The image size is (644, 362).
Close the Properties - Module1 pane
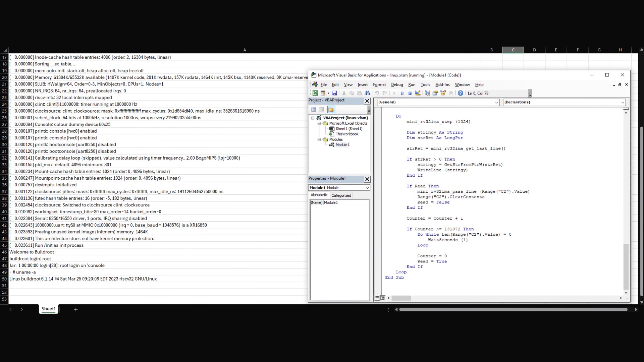pyautogui.click(x=367, y=179)
